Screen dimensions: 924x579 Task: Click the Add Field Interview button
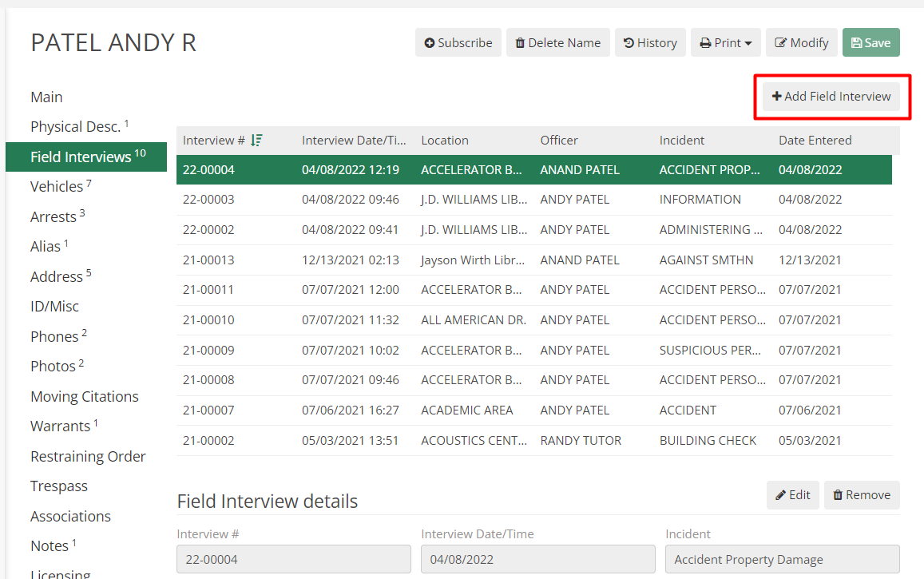pos(831,95)
